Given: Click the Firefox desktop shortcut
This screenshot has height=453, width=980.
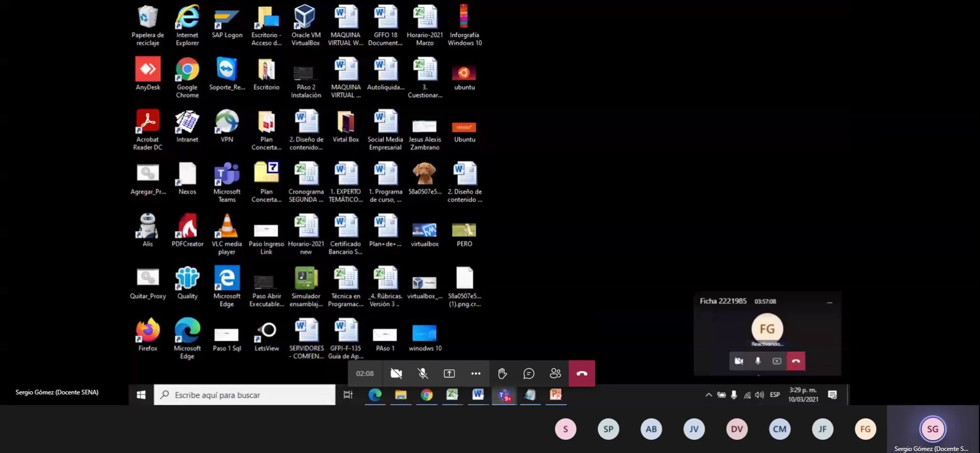Looking at the screenshot, I should pyautogui.click(x=147, y=335).
